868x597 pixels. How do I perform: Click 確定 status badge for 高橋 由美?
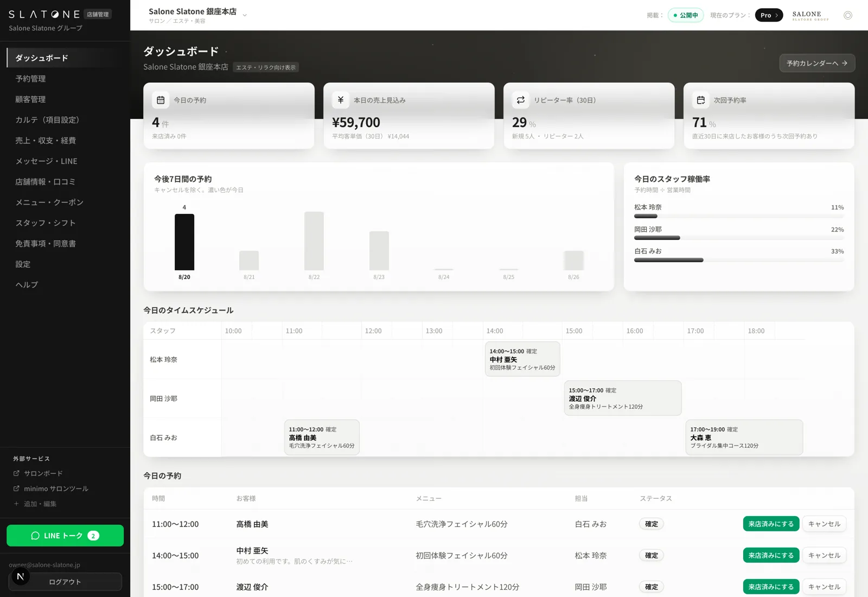[652, 524]
